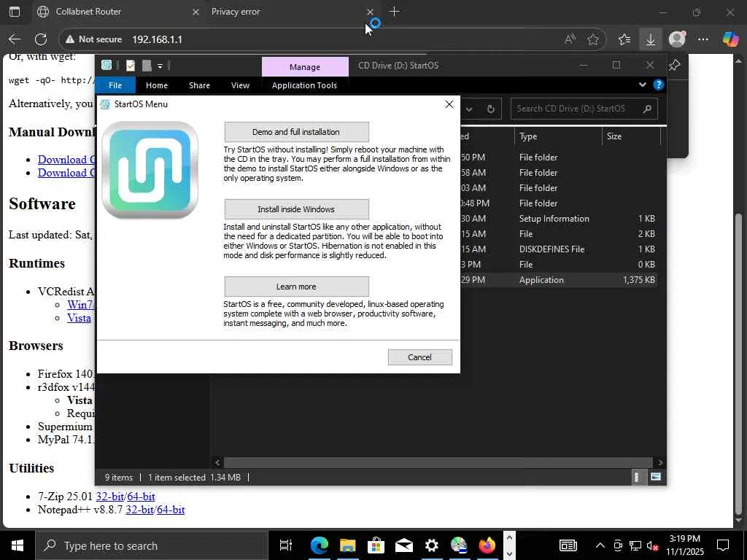This screenshot has height=560, width=747.
Task: Show hidden system tray icons
Action: point(600,545)
